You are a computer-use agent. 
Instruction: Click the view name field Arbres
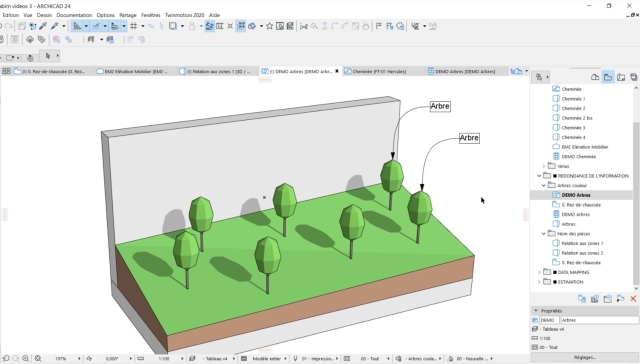click(599, 320)
